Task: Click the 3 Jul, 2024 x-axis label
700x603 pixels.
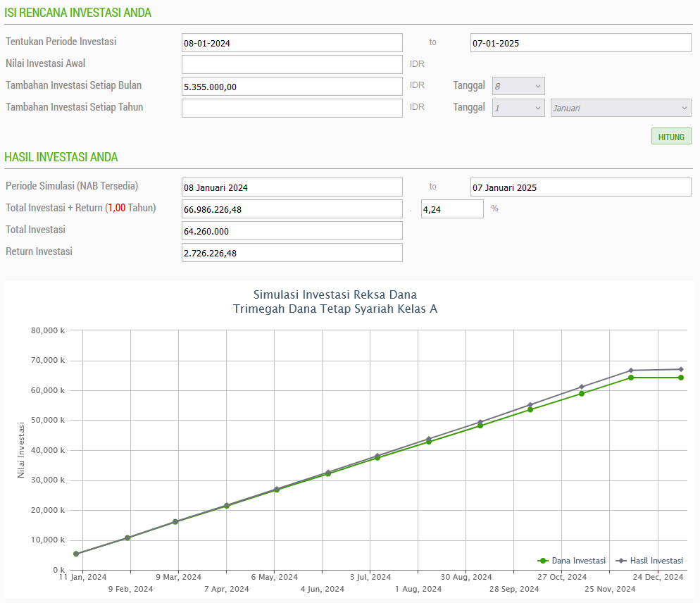Action: [370, 577]
